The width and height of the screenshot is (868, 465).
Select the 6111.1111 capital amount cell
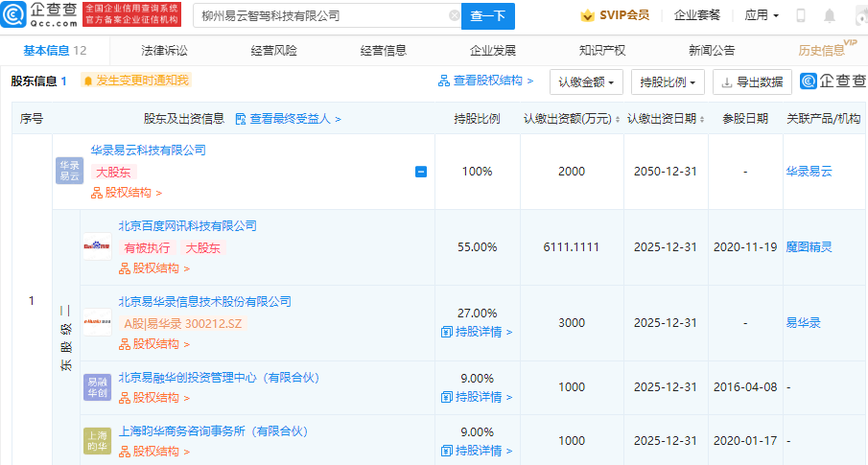coord(572,247)
